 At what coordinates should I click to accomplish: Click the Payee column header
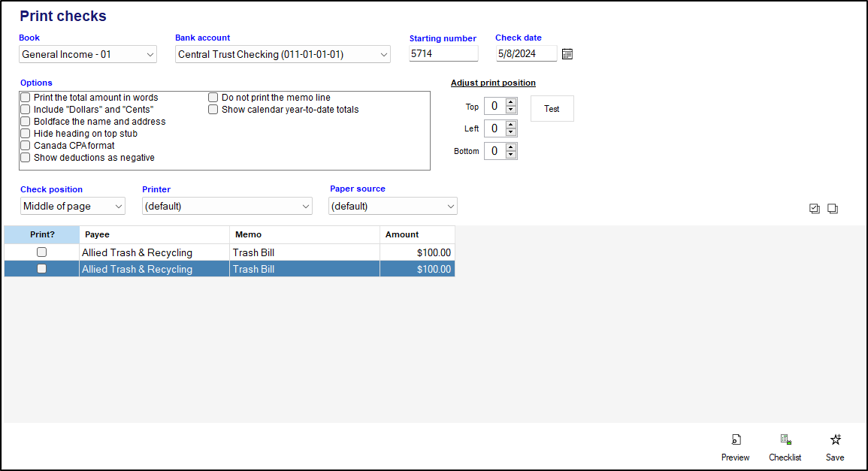pyautogui.click(x=154, y=235)
